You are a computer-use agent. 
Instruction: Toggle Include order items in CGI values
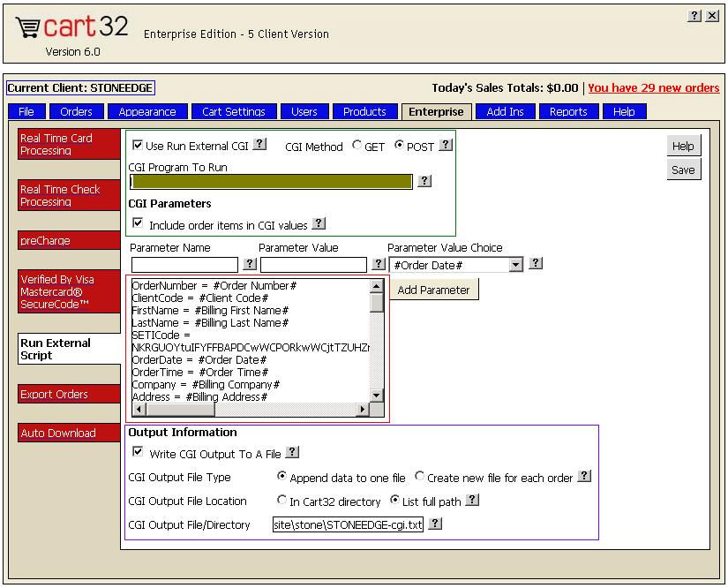(138, 223)
